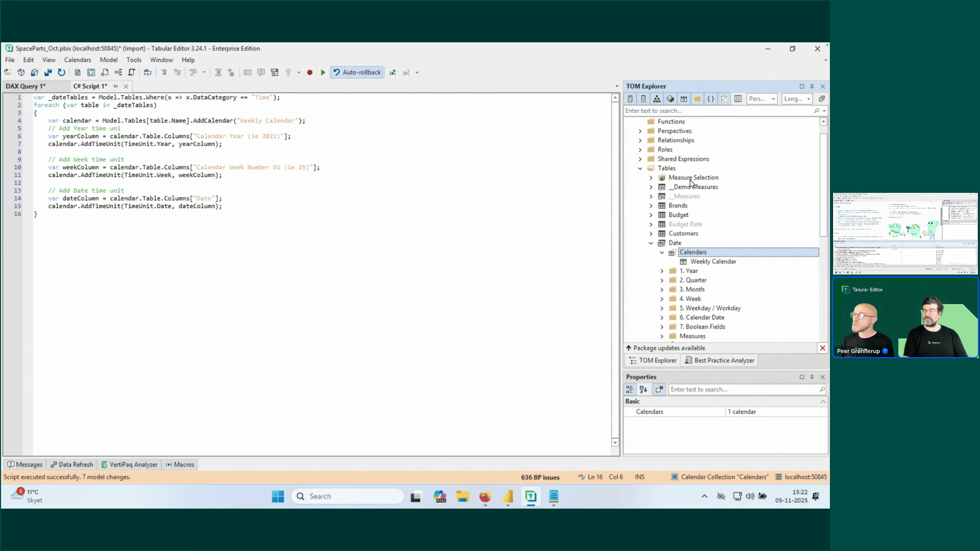This screenshot has width=980, height=551.
Task: Open the VertiPaq Analyzer panel
Action: [x=129, y=465]
